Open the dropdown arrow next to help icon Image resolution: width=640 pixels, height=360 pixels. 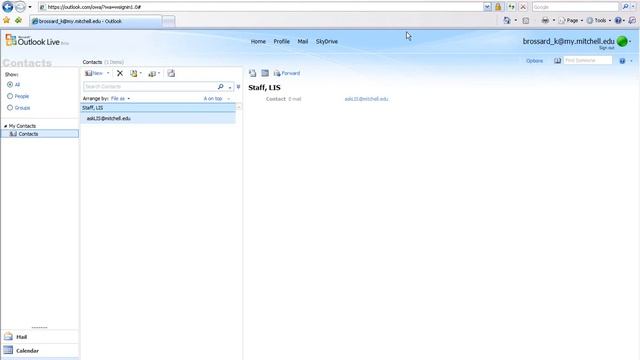pos(631,61)
